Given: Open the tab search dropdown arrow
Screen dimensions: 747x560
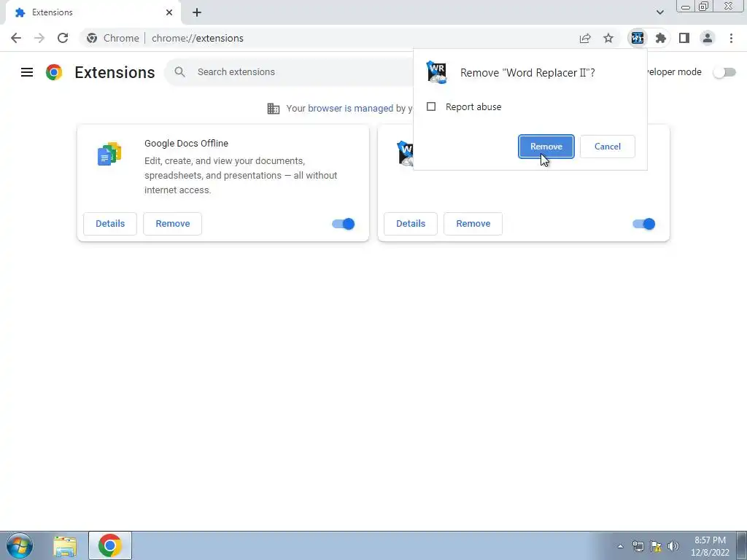Looking at the screenshot, I should click(x=659, y=12).
